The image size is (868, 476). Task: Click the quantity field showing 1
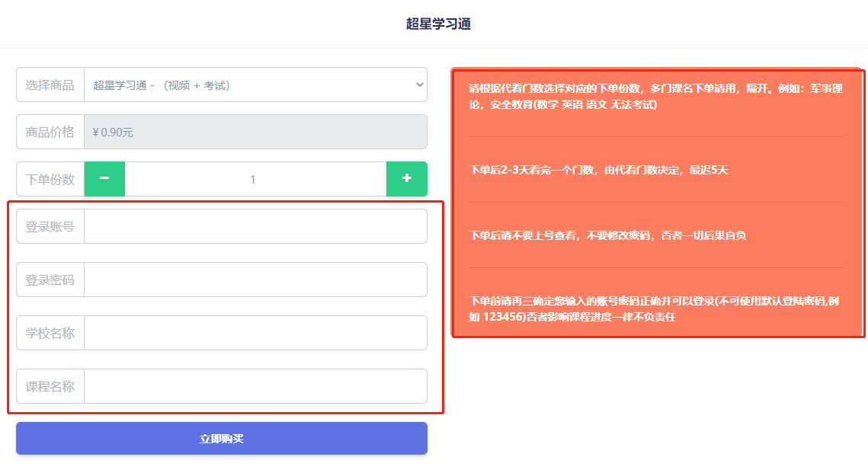pos(255,179)
